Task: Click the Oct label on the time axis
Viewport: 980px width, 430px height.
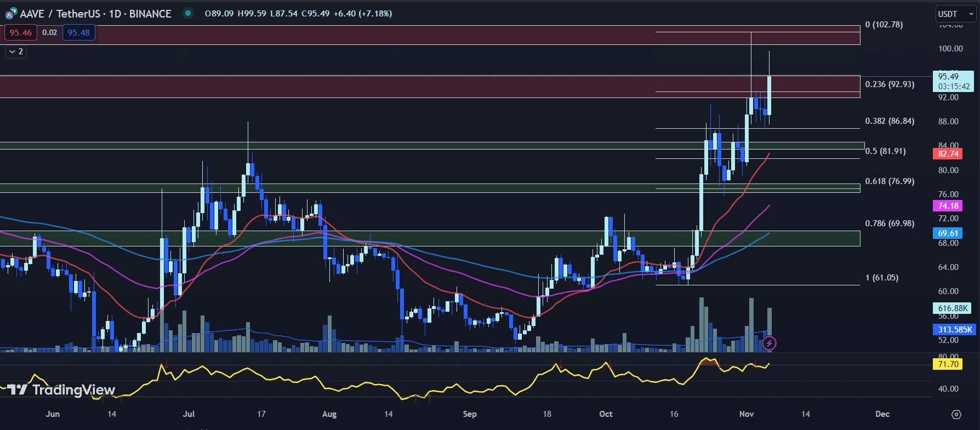Action: coord(606,414)
